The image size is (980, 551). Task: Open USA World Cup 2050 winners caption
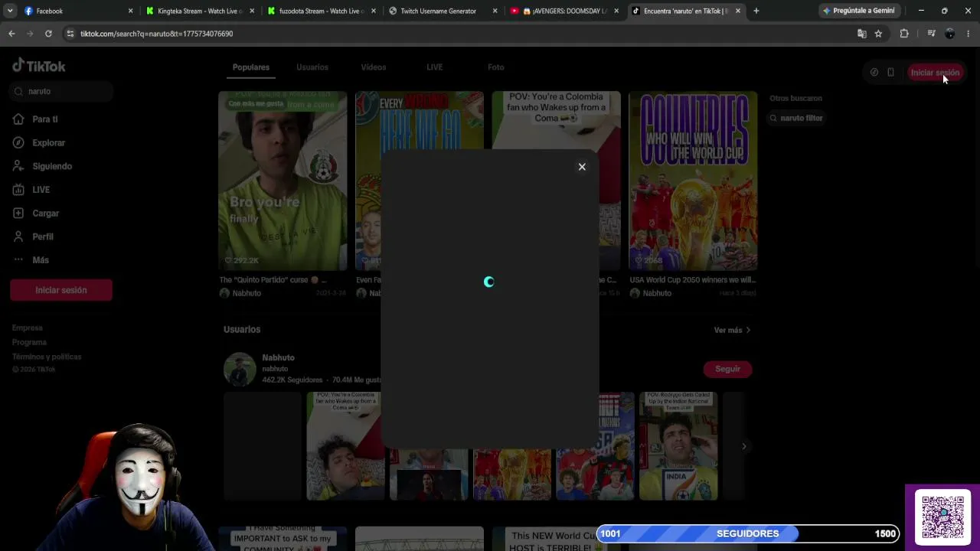point(693,280)
